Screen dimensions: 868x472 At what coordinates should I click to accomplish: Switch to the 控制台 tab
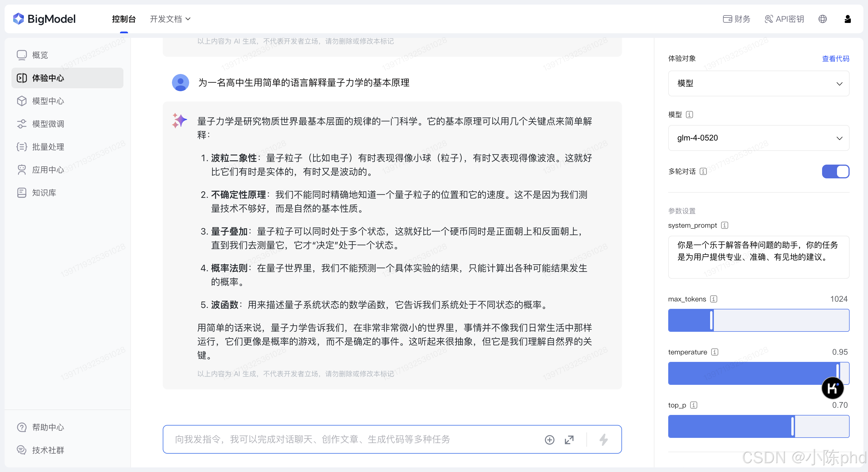click(124, 19)
